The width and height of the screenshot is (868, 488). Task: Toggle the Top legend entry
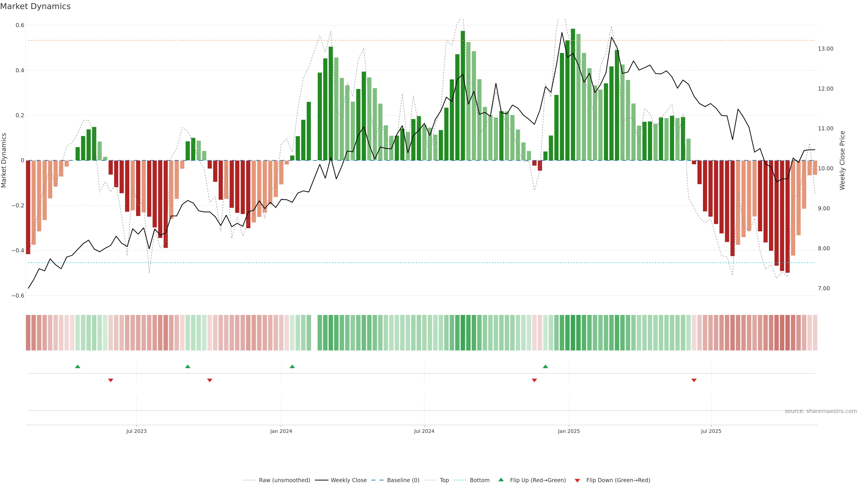point(444,480)
